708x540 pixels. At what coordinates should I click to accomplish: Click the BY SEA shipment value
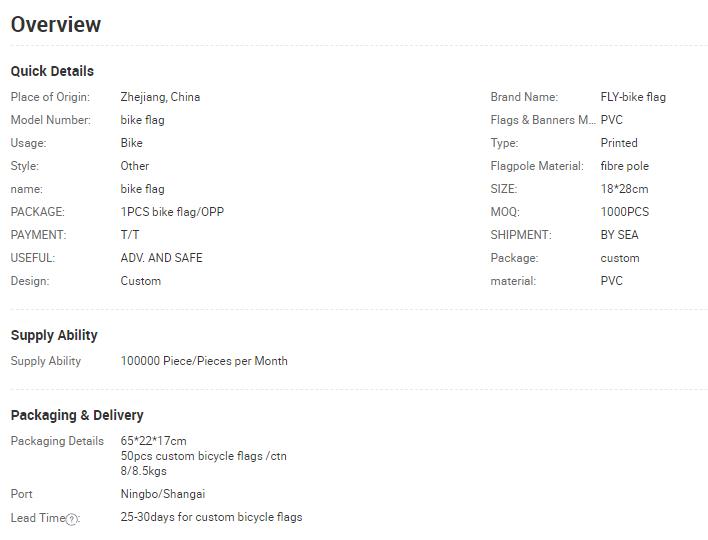tap(620, 235)
